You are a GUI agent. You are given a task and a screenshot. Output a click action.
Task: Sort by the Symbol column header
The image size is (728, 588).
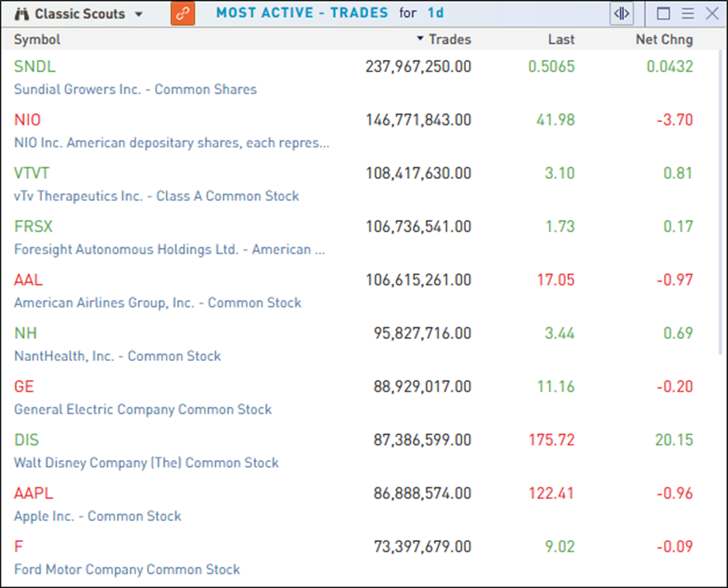coord(37,39)
